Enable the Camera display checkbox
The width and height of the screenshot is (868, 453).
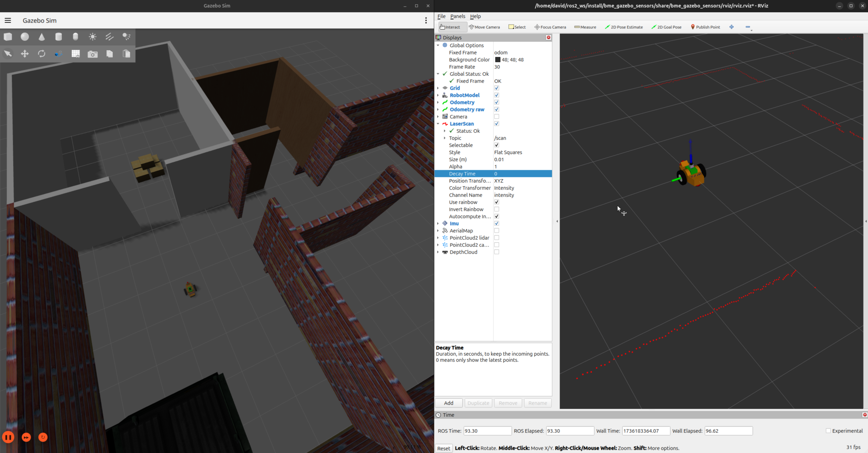497,117
